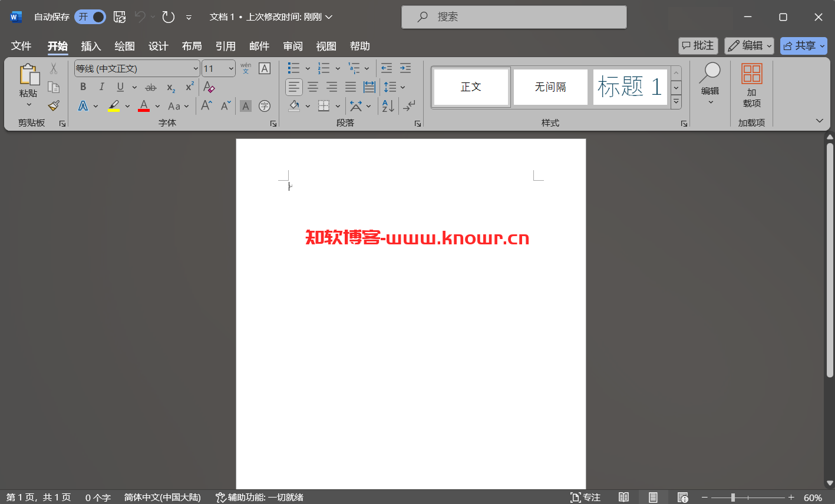This screenshot has height=504, width=835.
Task: Click the 批注 comments button
Action: click(x=698, y=45)
